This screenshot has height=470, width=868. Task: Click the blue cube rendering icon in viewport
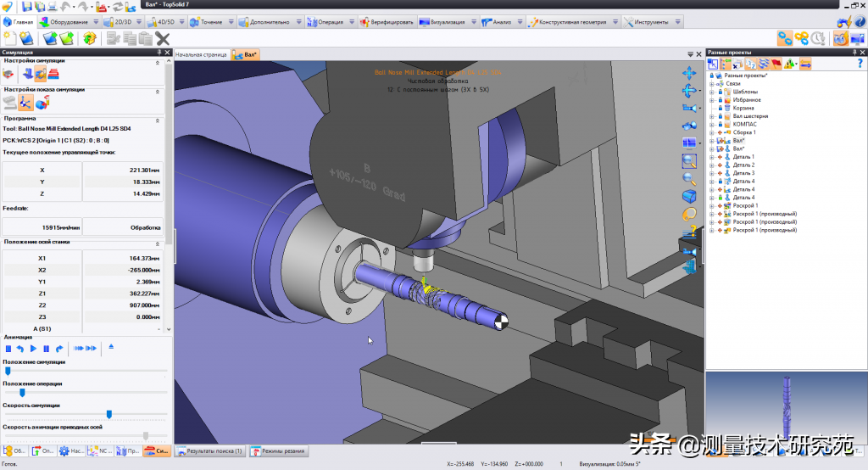point(689,197)
